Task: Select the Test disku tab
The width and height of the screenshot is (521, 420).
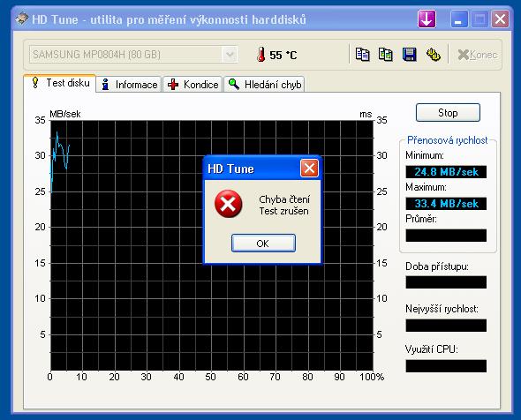Action: tap(60, 83)
